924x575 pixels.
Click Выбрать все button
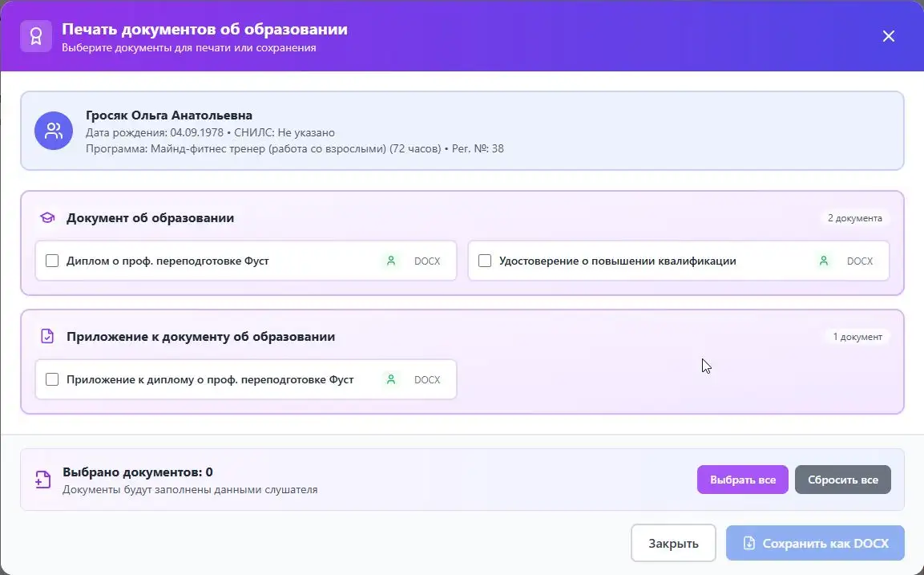click(743, 480)
